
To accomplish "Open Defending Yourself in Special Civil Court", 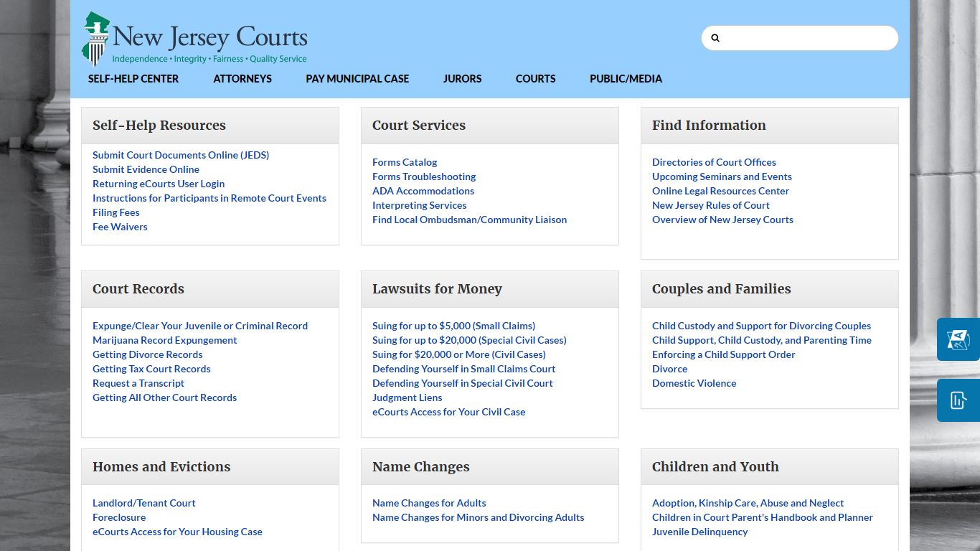I will pos(462,383).
